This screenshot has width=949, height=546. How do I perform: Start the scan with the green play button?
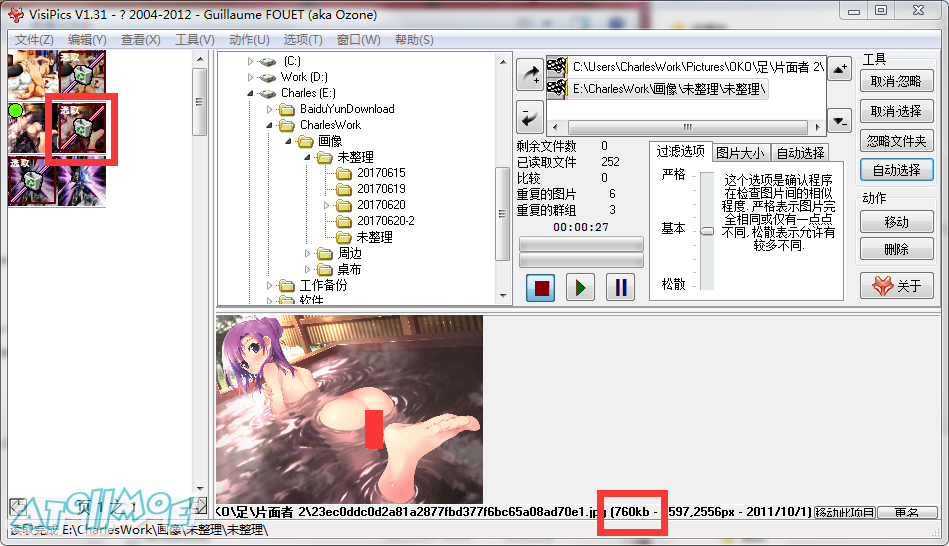point(580,287)
